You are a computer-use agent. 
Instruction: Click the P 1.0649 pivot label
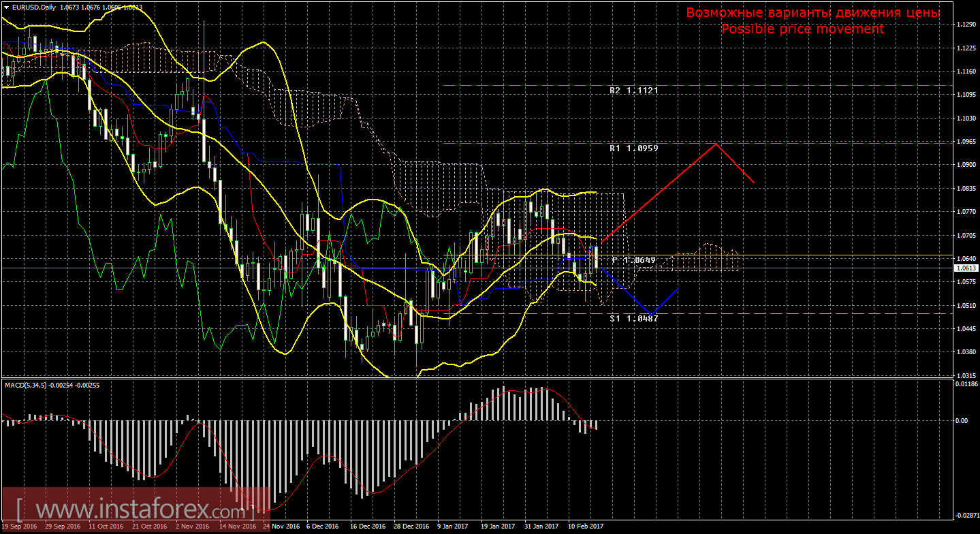pos(633,260)
